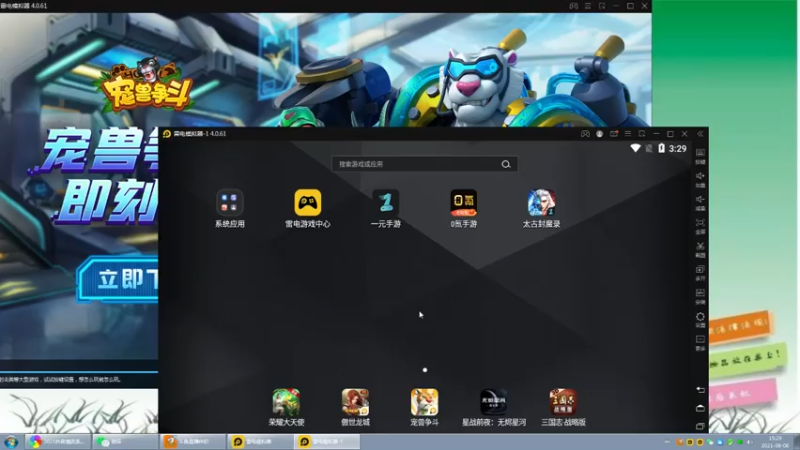Click gamepad icon in front emulator titlebar

click(x=585, y=134)
